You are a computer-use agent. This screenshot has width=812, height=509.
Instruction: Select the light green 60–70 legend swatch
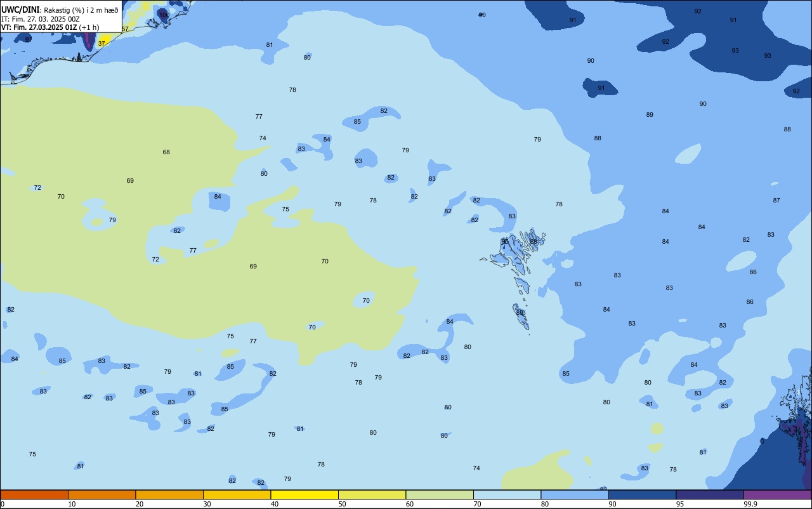pyautogui.click(x=440, y=494)
